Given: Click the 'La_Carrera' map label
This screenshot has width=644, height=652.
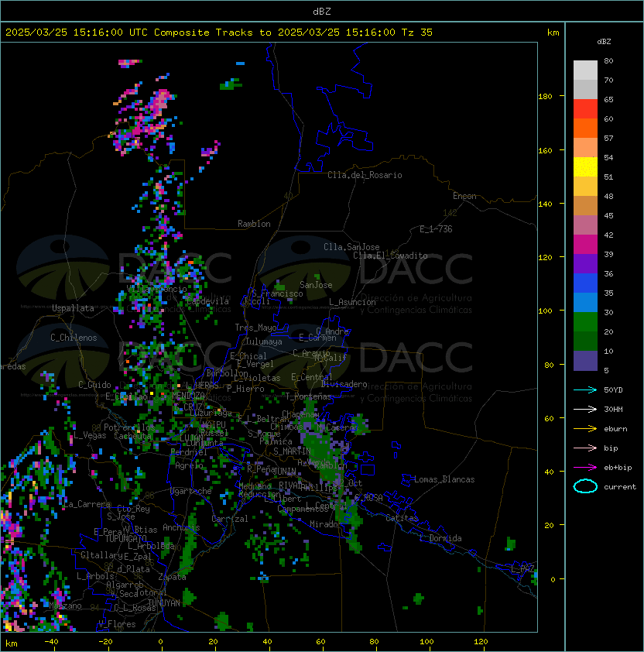Looking at the screenshot, I should [x=87, y=504].
